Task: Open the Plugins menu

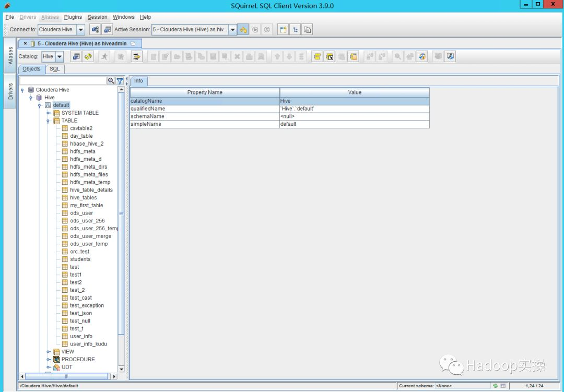Action: [x=73, y=17]
